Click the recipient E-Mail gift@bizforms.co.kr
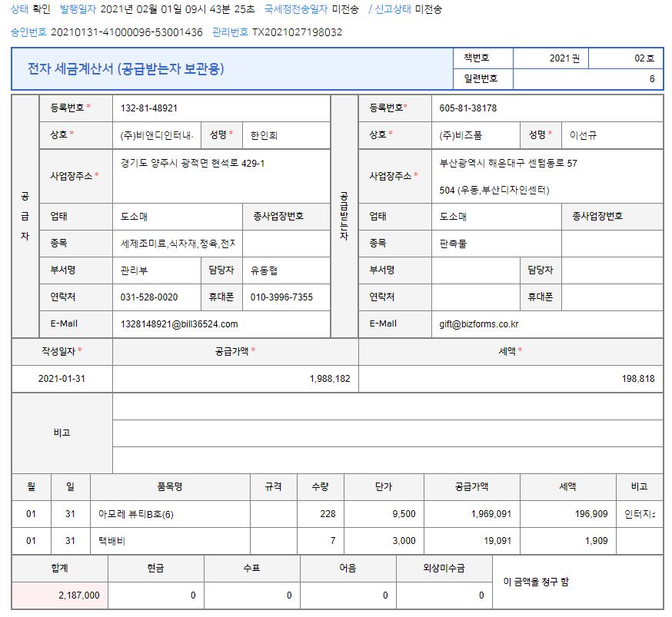This screenshot has width=672, height=617. point(547,324)
